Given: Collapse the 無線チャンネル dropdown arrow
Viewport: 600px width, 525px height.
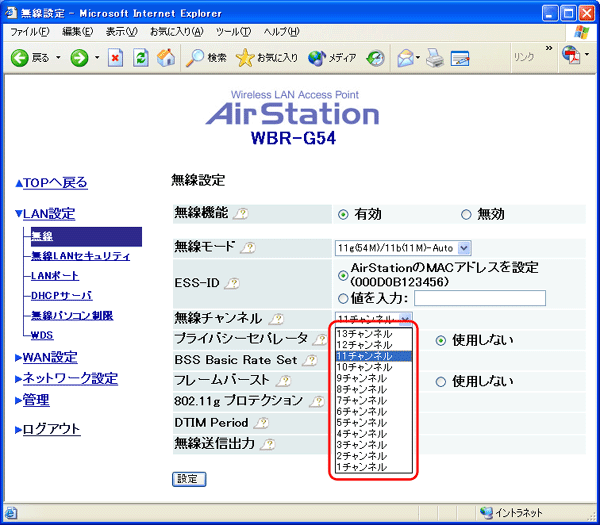Looking at the screenshot, I should [405, 318].
